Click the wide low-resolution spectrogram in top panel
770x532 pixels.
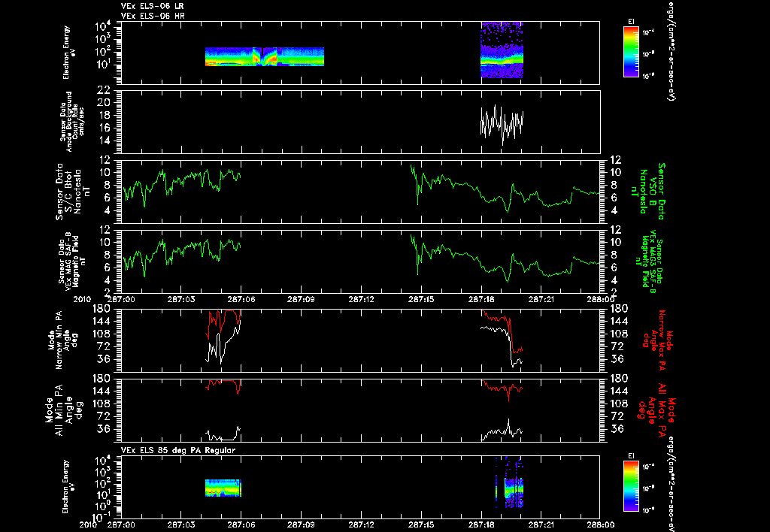tap(265, 56)
